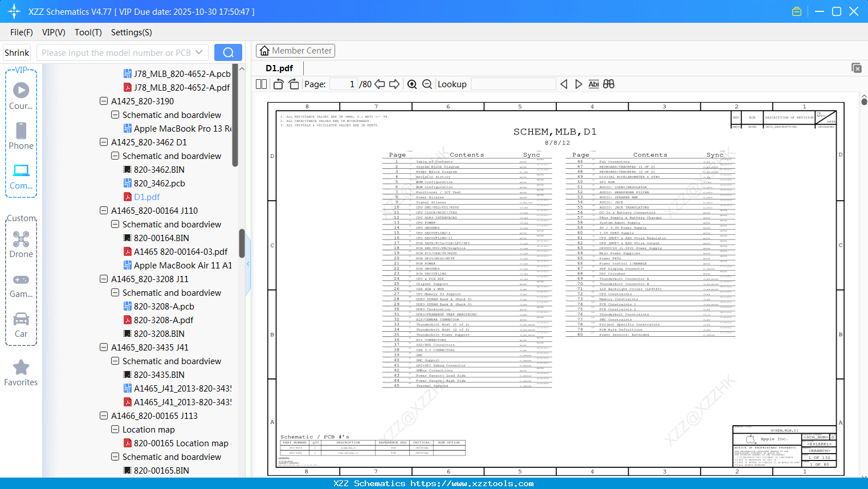Viewport: 868px width, 489px height.
Task: Collapse the A1465_820-00164 J110 node
Action: pyautogui.click(x=104, y=211)
